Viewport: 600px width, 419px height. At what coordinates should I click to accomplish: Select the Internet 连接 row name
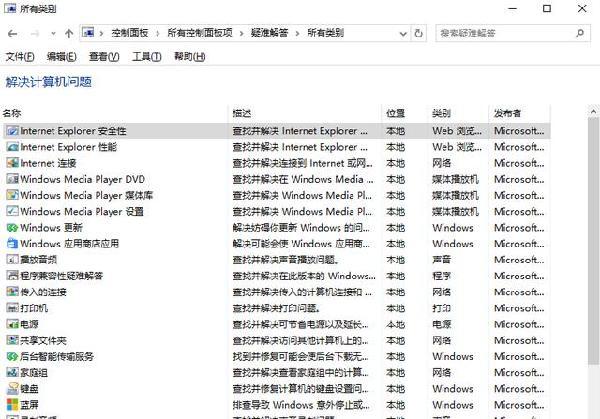tap(48, 163)
